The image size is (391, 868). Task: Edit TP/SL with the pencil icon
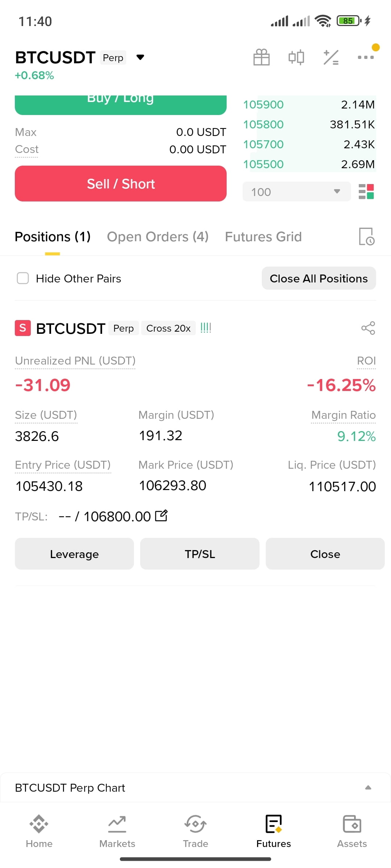point(161,516)
